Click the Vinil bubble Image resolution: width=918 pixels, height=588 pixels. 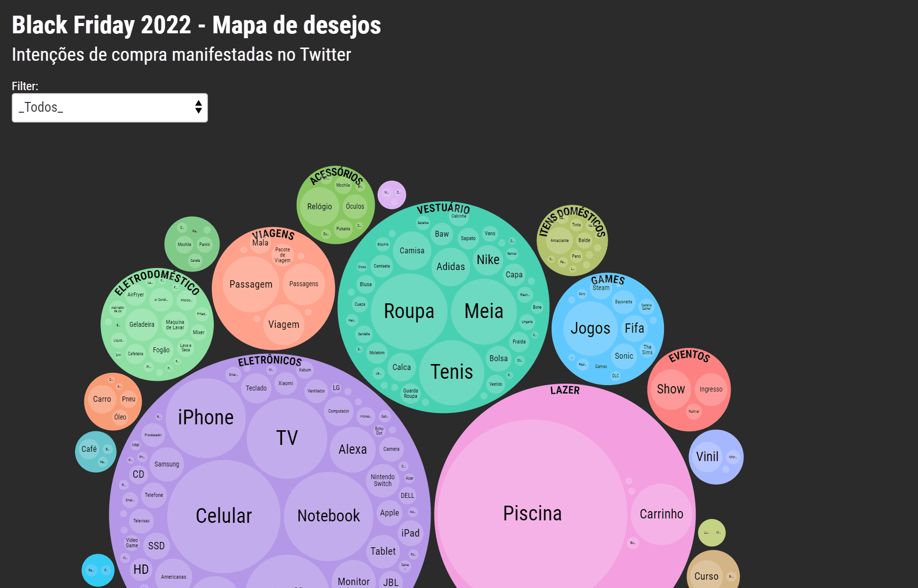707,457
